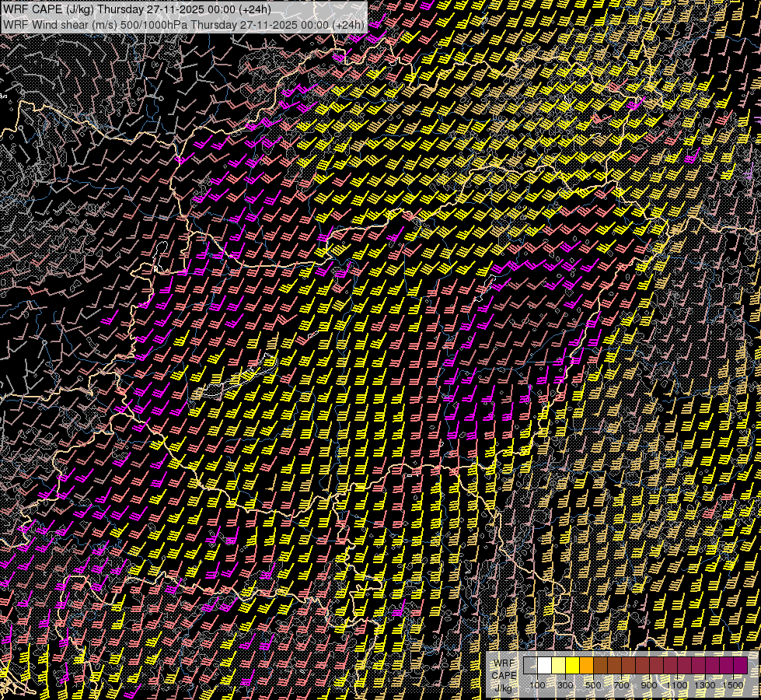Click the 1300 legend scale label
The height and width of the screenshot is (700, 761).
(x=705, y=684)
